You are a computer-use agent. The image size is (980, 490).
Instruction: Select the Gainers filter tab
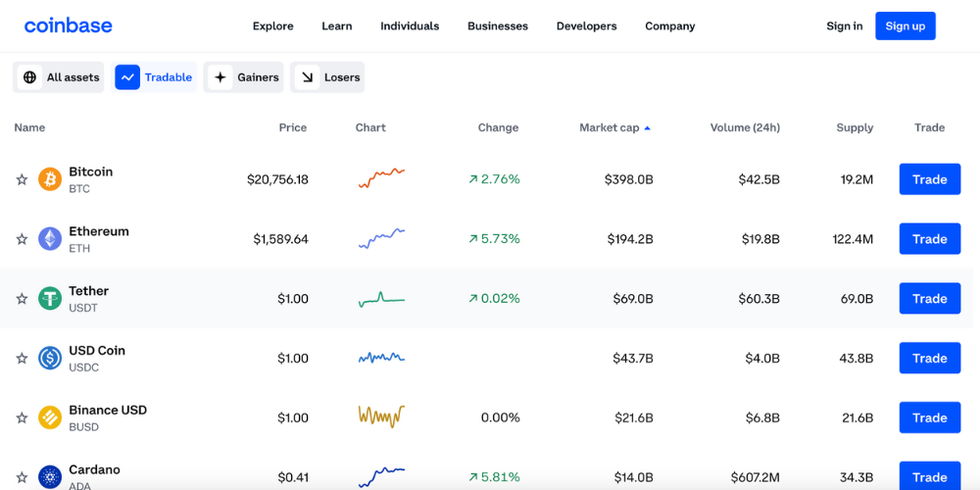tap(244, 77)
